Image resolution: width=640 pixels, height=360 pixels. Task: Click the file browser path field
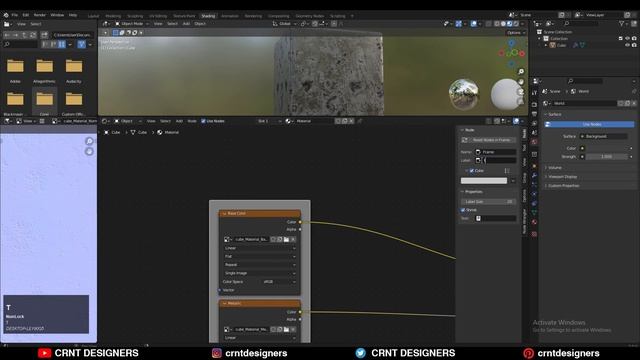(73, 35)
